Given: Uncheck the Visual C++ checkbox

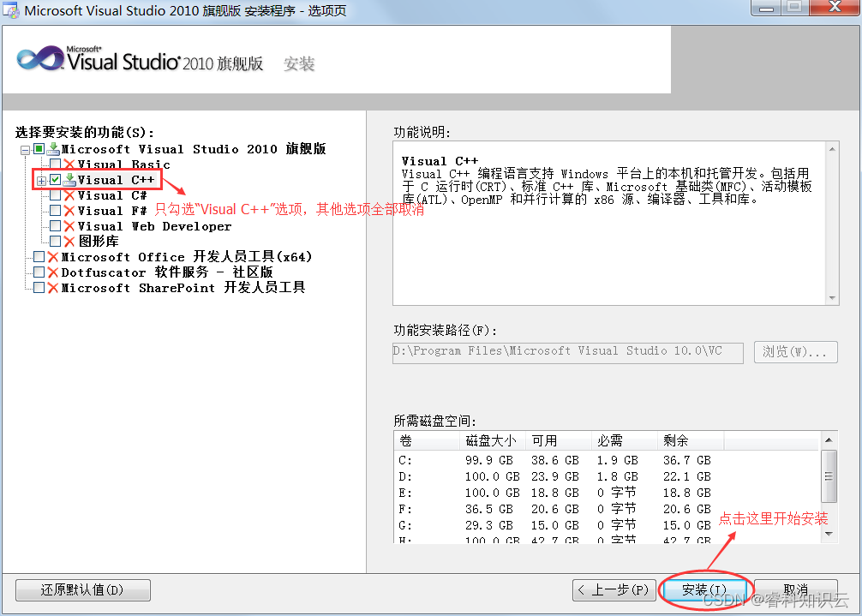Looking at the screenshot, I should (56, 180).
